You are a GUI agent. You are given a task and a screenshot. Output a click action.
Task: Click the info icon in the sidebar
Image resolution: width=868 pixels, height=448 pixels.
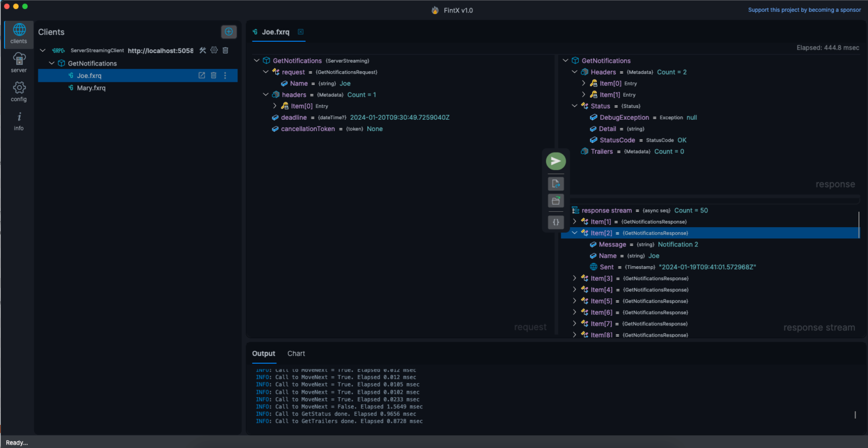coord(19,119)
